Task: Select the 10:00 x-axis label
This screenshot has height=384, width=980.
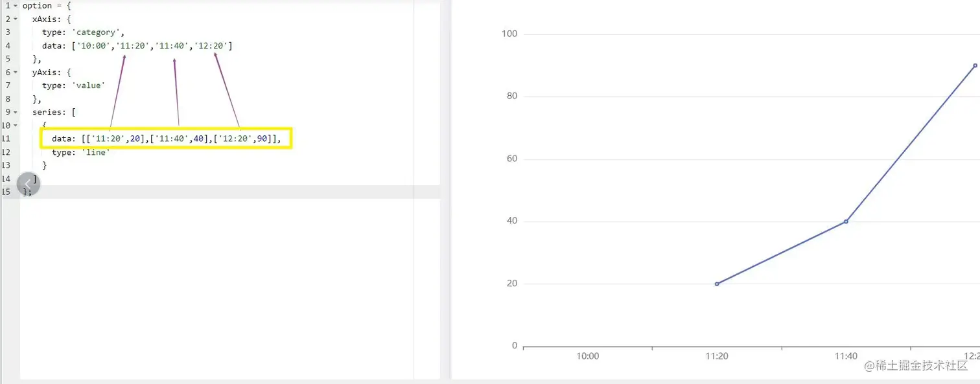Action: [587, 356]
